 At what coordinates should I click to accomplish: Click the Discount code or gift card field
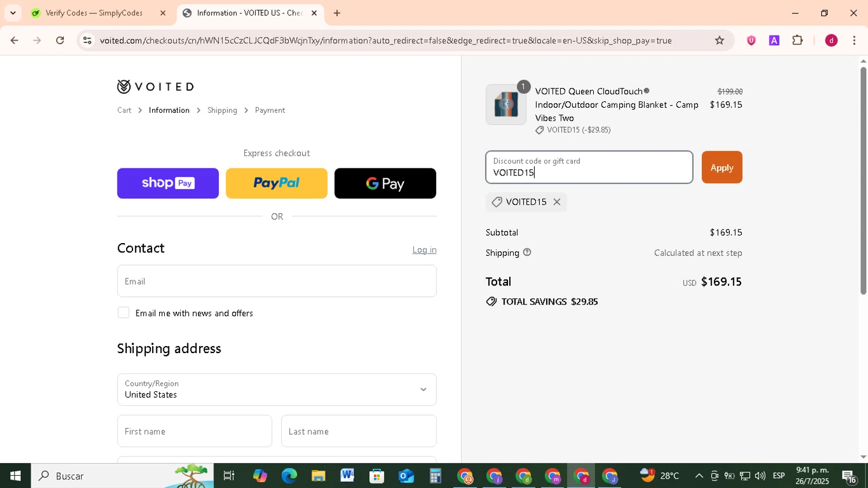[x=589, y=167]
